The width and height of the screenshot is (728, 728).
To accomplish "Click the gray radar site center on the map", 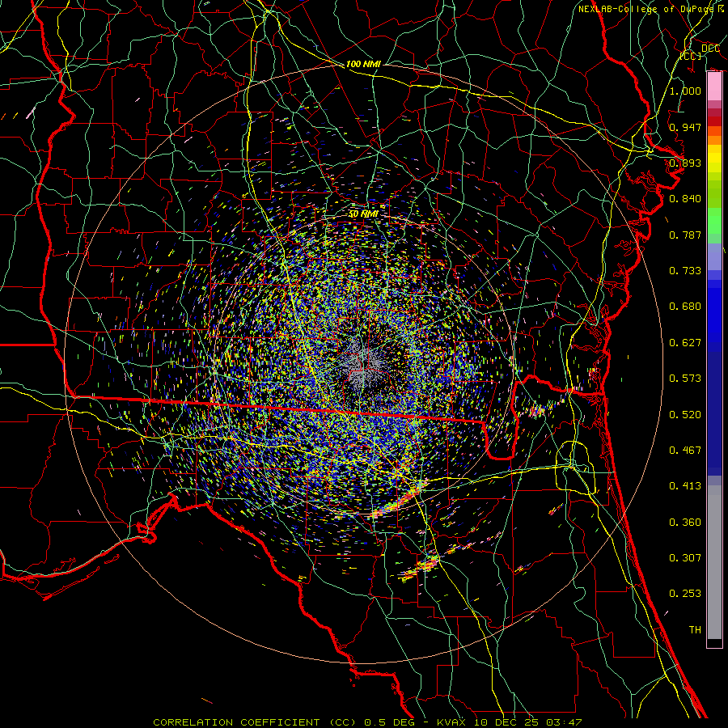I will tap(363, 364).
